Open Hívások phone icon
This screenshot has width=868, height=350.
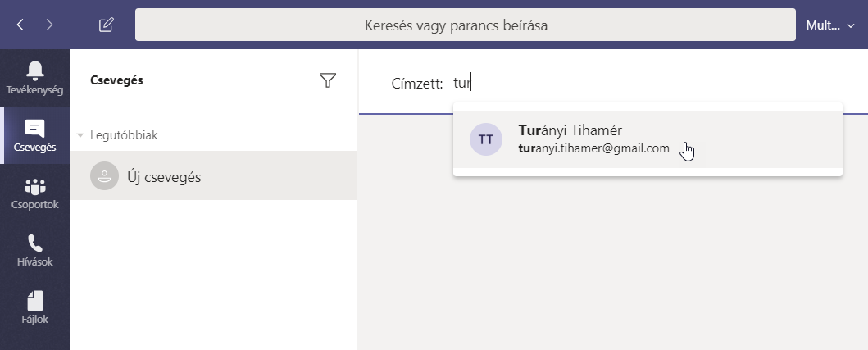tap(34, 251)
